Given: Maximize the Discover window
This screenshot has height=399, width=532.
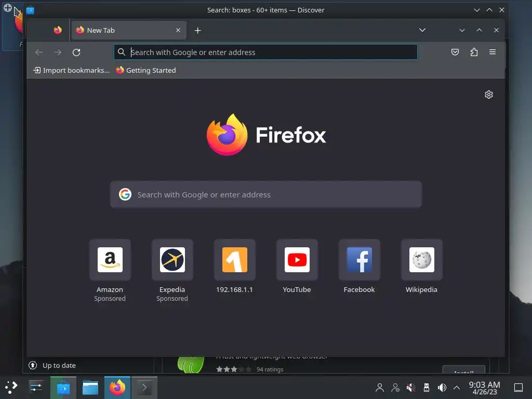Looking at the screenshot, I should click(489, 10).
